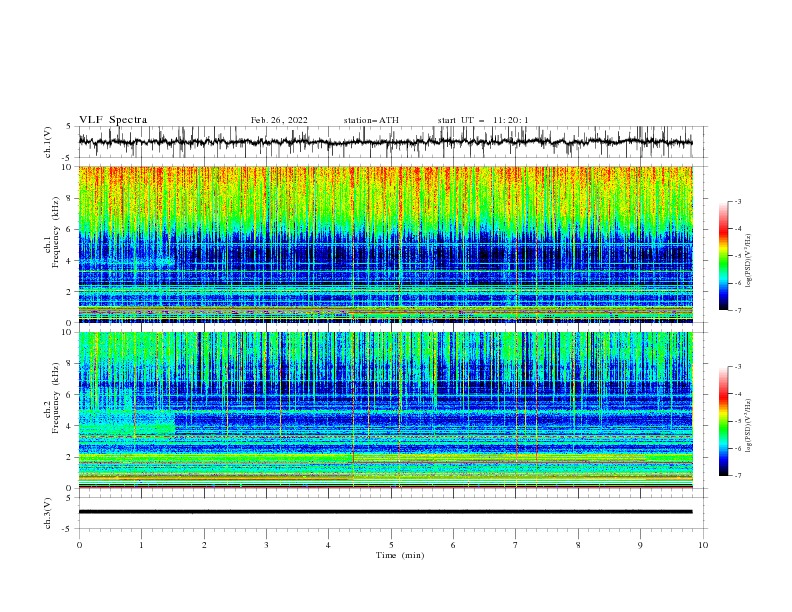The height and width of the screenshot is (612, 792).
Task: Click the "4" kHz tick on ch.2 frequency axis
Action: tap(70, 426)
